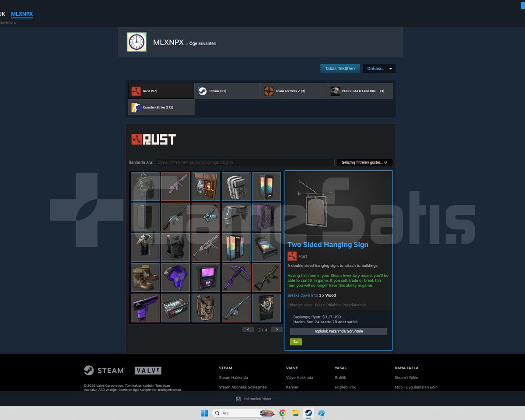Select the purple crossbow item
Screen dimensions: 525x420
point(236,278)
